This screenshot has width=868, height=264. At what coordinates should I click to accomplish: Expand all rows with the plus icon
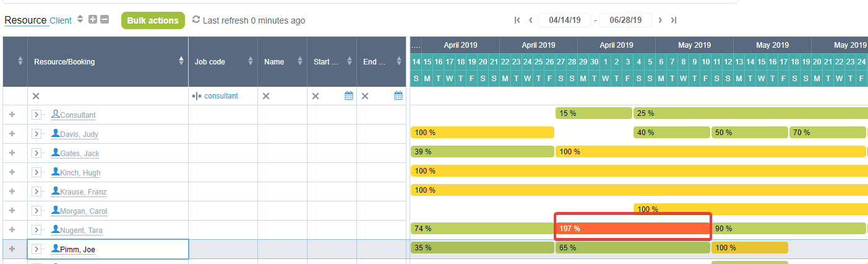pos(93,20)
